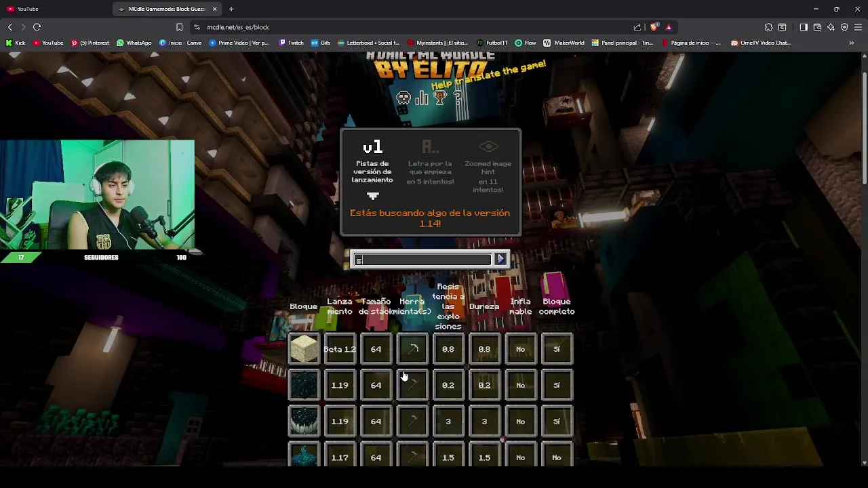The width and height of the screenshot is (868, 488).
Task: Open the statistics bar chart icon
Action: click(422, 98)
